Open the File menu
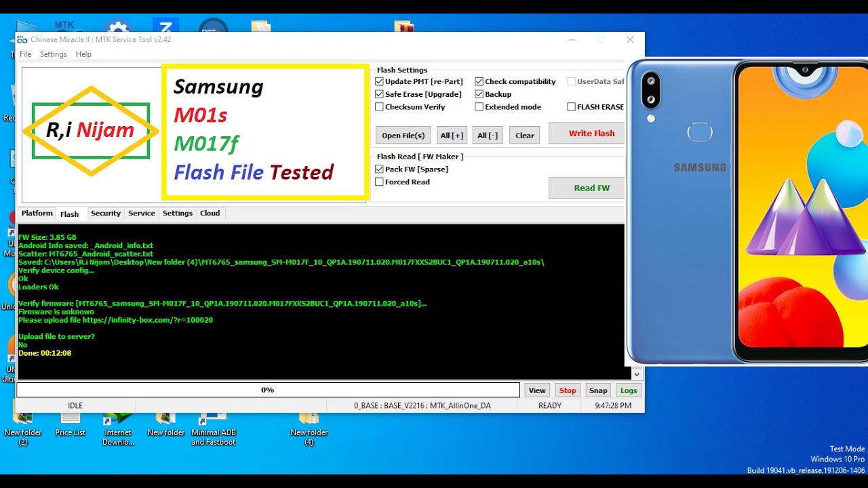 26,54
